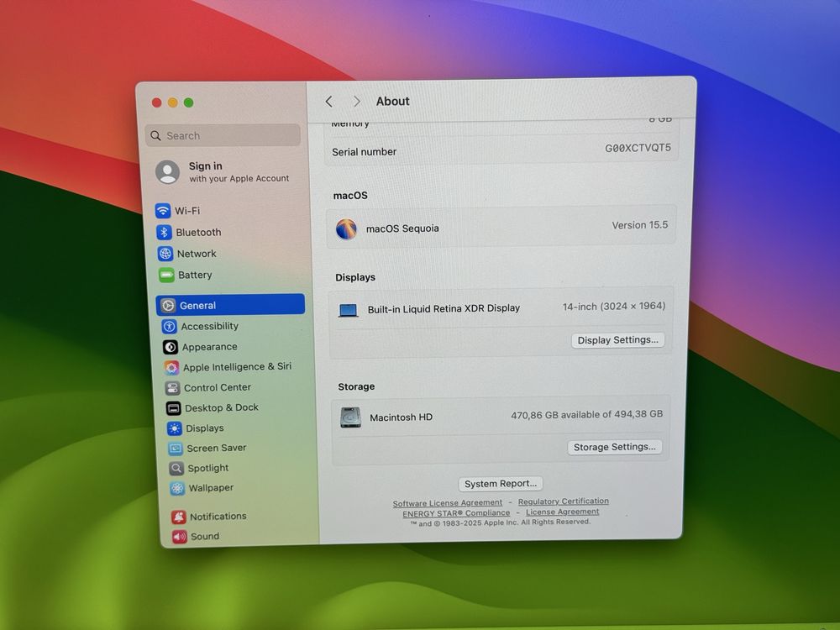This screenshot has height=630, width=840.
Task: Select Wallpaper label in the sidebar
Action: pos(211,488)
